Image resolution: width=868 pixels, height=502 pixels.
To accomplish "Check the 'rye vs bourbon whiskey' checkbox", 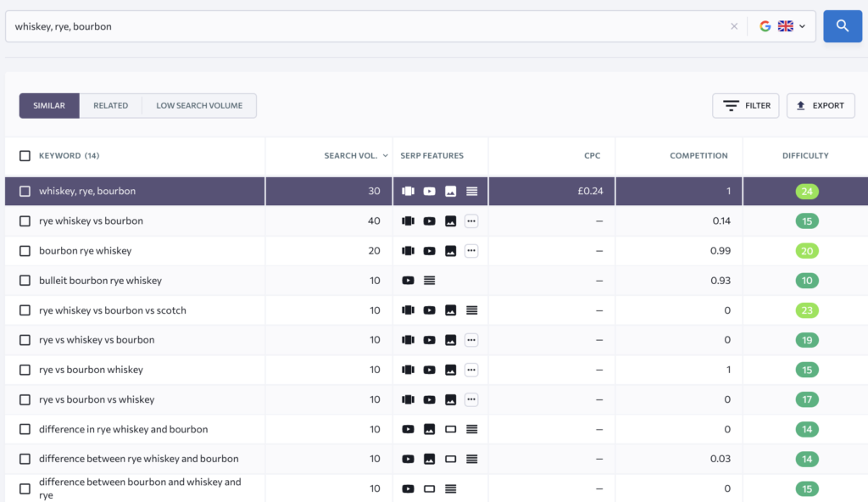I will [25, 370].
